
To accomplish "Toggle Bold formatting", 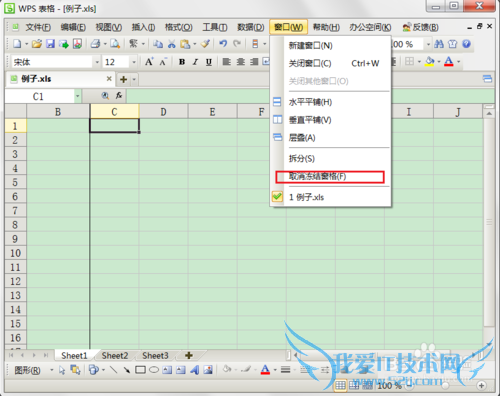I will (x=182, y=62).
